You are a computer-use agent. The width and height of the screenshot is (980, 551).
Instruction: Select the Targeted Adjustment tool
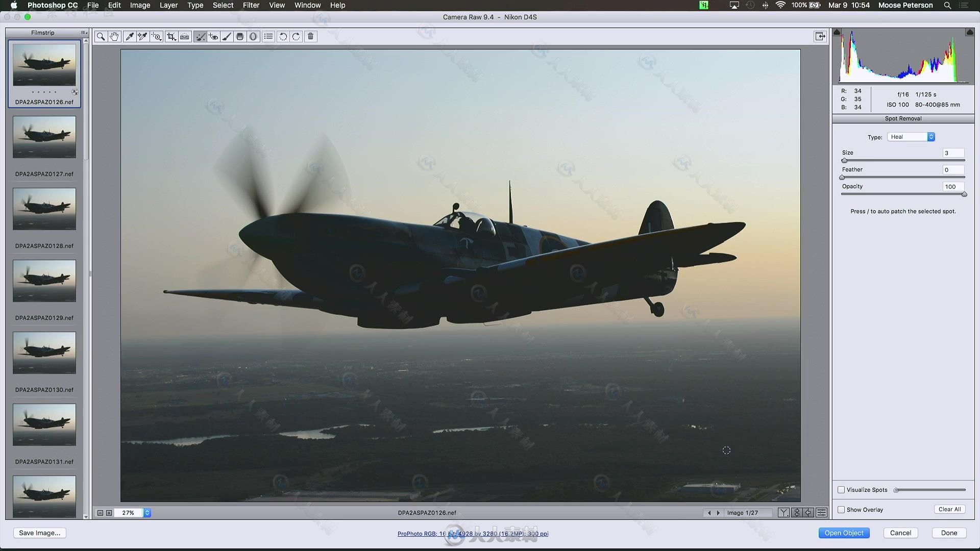tap(157, 37)
